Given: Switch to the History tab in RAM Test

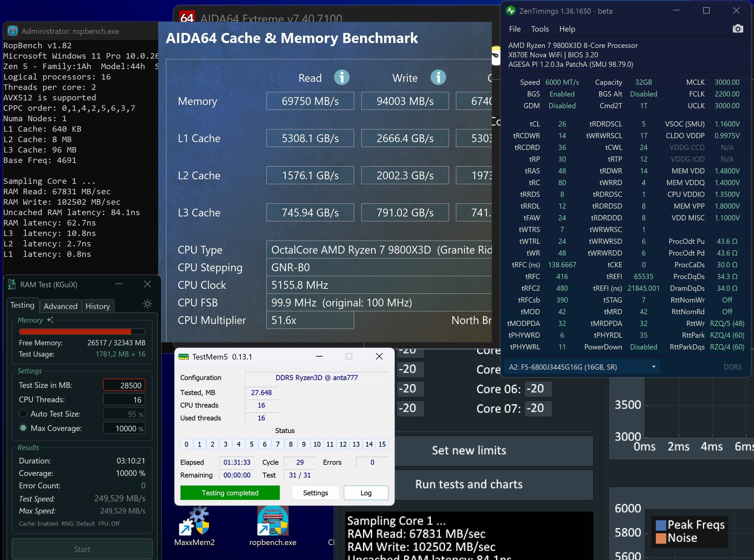Looking at the screenshot, I should click(98, 306).
